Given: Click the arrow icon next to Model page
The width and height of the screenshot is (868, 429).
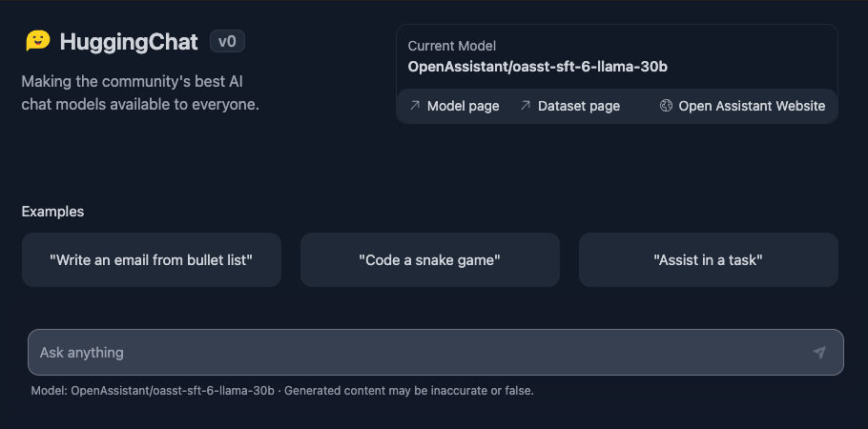Looking at the screenshot, I should (x=415, y=105).
